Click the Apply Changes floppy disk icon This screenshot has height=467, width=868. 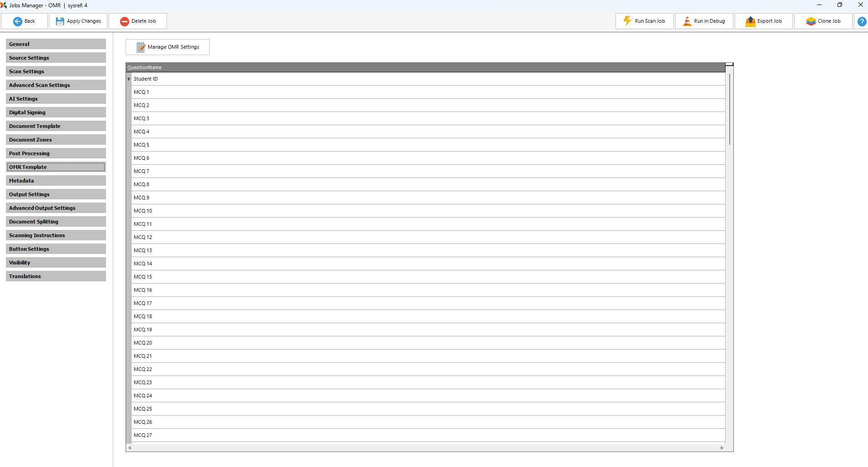[x=60, y=21]
